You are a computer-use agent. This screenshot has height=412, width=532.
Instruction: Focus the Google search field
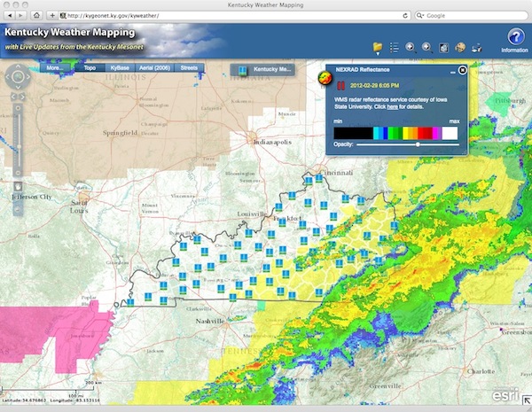[x=472, y=16]
